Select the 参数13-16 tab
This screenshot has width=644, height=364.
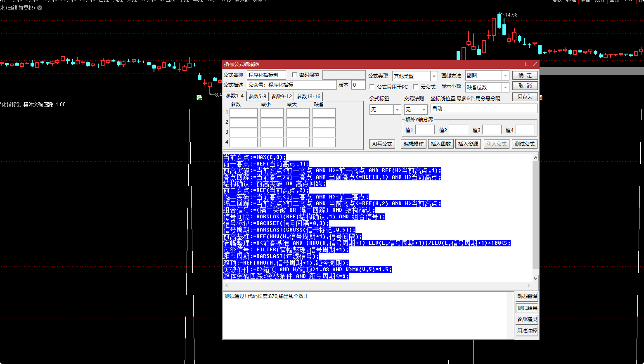[x=308, y=97]
